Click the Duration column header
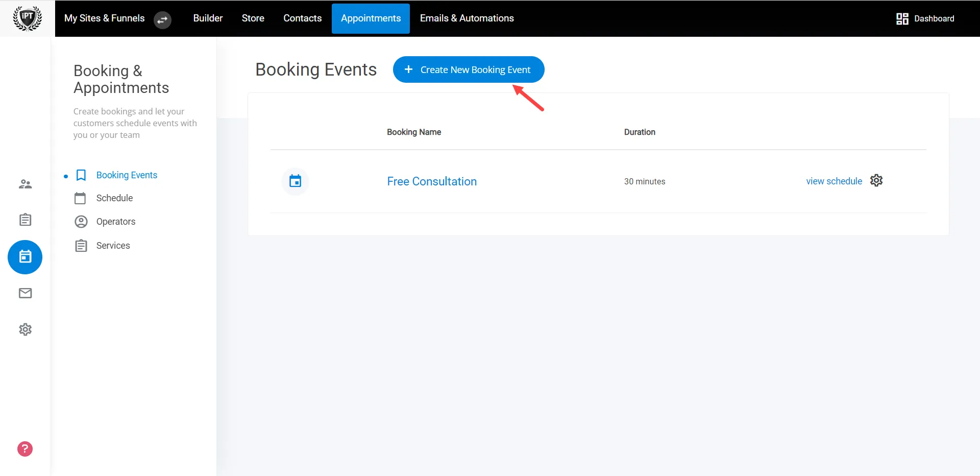This screenshot has height=476, width=980. pyautogui.click(x=640, y=132)
